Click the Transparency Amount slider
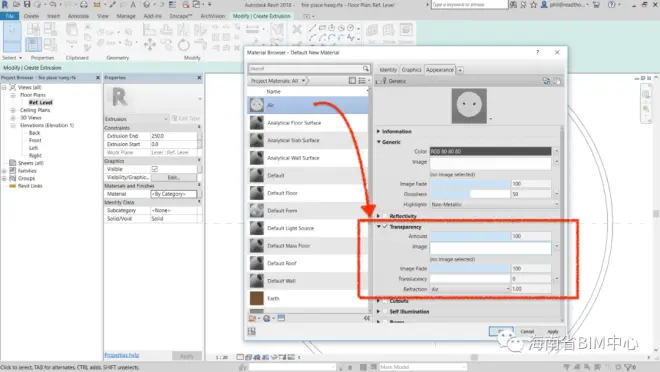660x372 pixels. (x=470, y=236)
